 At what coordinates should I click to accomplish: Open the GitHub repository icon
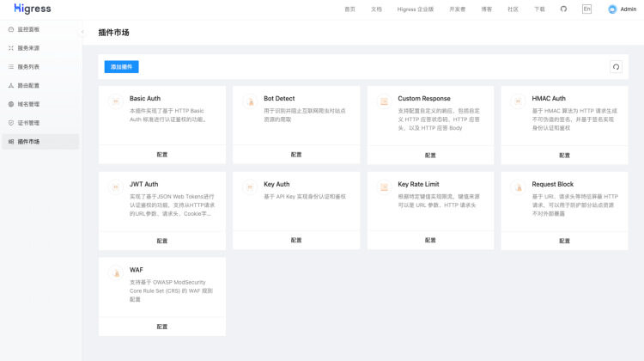click(563, 9)
